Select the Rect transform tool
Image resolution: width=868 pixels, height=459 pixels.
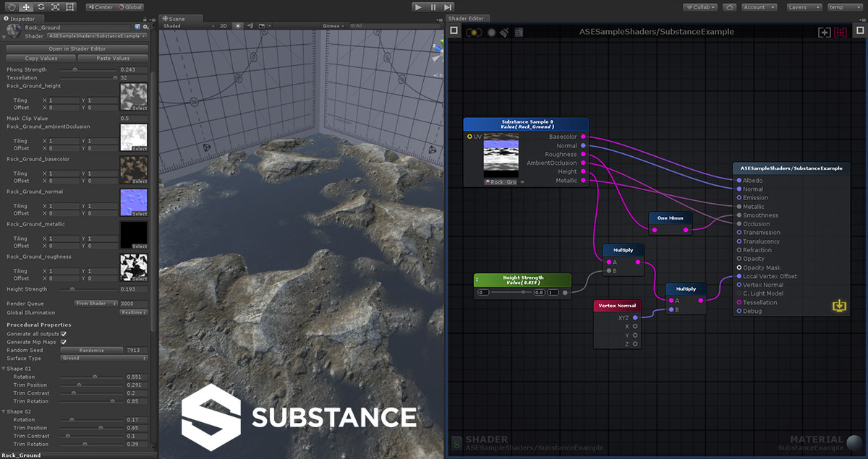69,7
